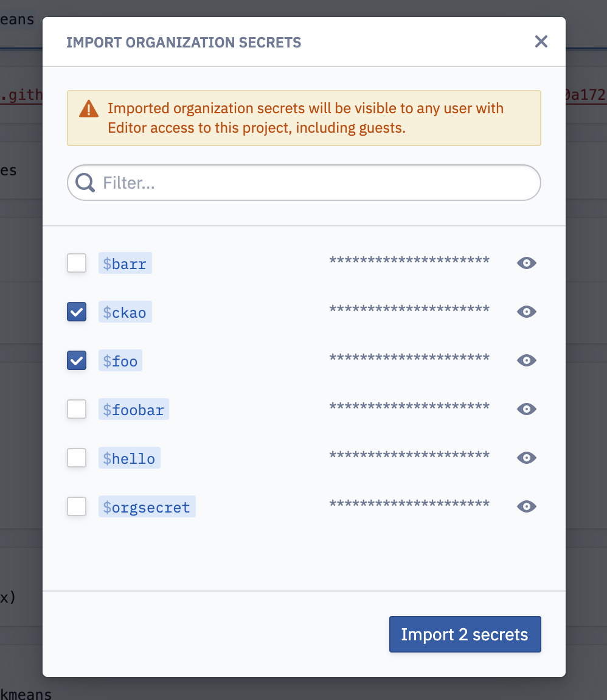Click the warning triangle icon
This screenshot has height=700, width=607.
(x=89, y=108)
